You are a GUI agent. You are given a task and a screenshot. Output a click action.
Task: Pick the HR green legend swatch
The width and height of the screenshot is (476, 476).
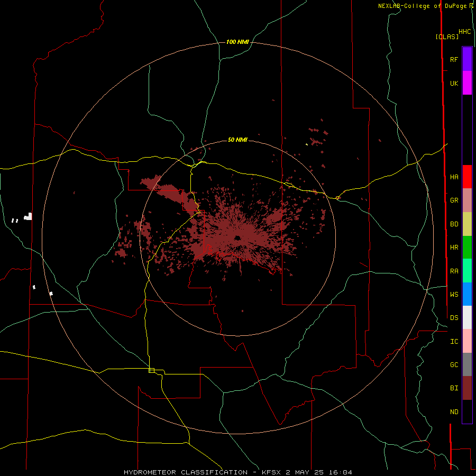point(467,248)
